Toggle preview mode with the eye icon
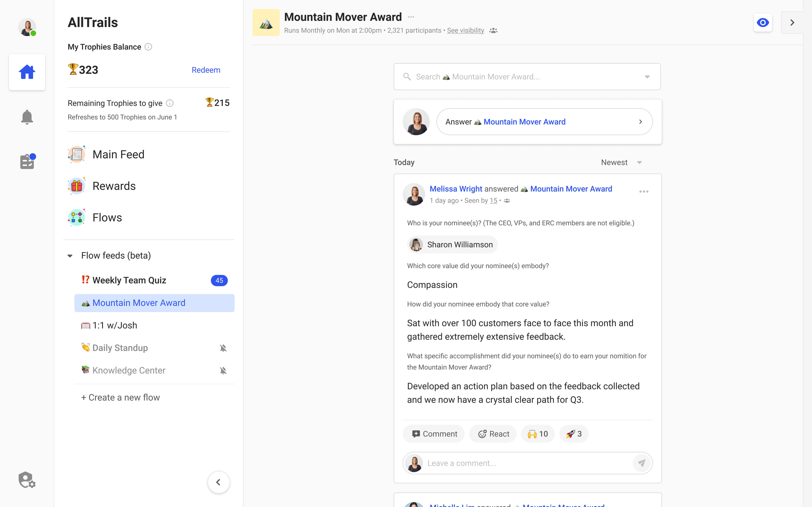Viewport: 812px width, 507px height. [763, 23]
